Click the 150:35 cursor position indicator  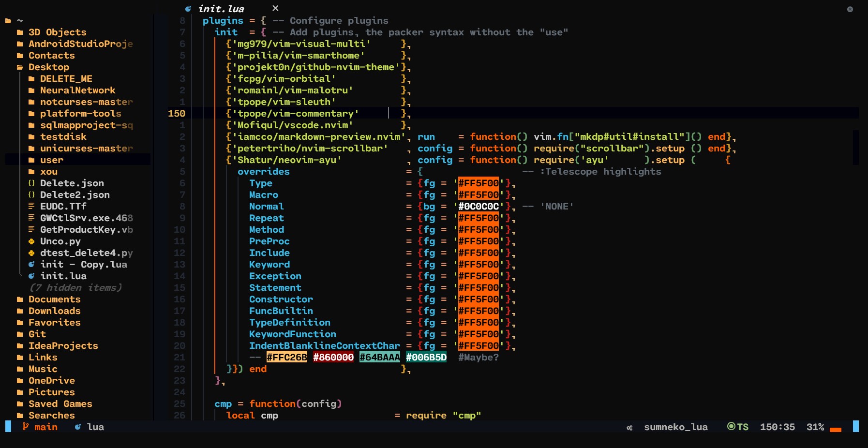(777, 427)
